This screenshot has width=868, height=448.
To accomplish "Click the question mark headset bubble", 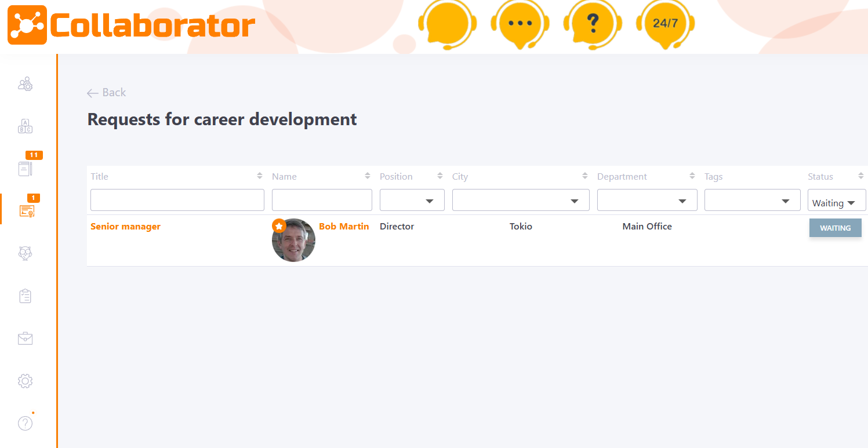I will [592, 24].
